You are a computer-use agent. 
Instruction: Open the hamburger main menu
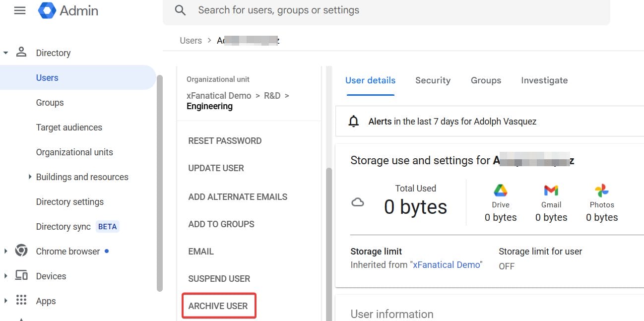coord(20,10)
